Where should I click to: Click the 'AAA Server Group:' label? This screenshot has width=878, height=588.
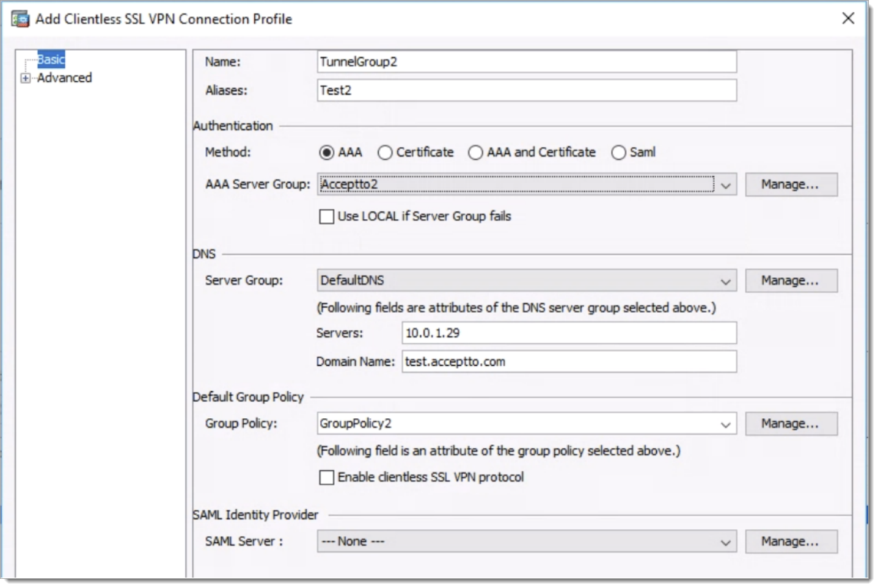(x=258, y=185)
